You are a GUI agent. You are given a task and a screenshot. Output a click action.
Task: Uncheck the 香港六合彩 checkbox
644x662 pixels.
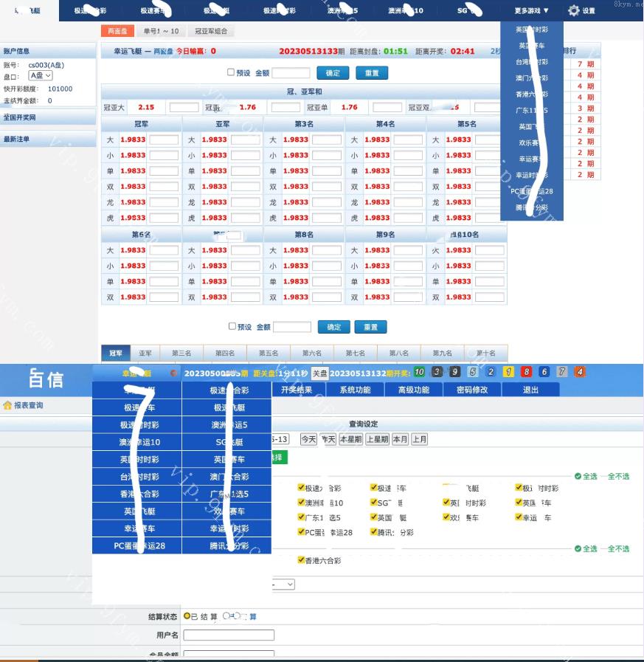(301, 560)
